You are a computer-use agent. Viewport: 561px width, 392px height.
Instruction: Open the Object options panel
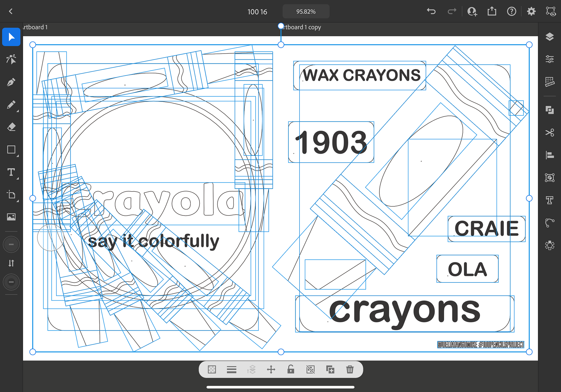(x=550, y=177)
